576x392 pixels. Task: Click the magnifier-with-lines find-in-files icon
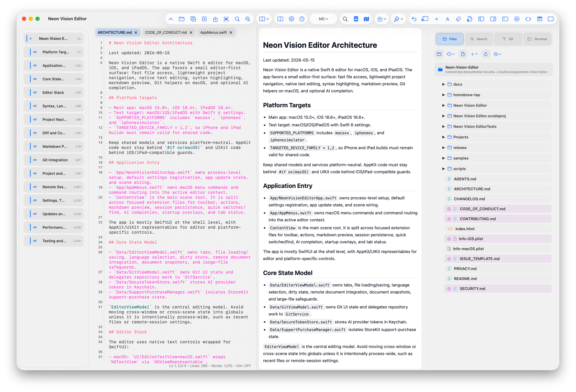248,19
